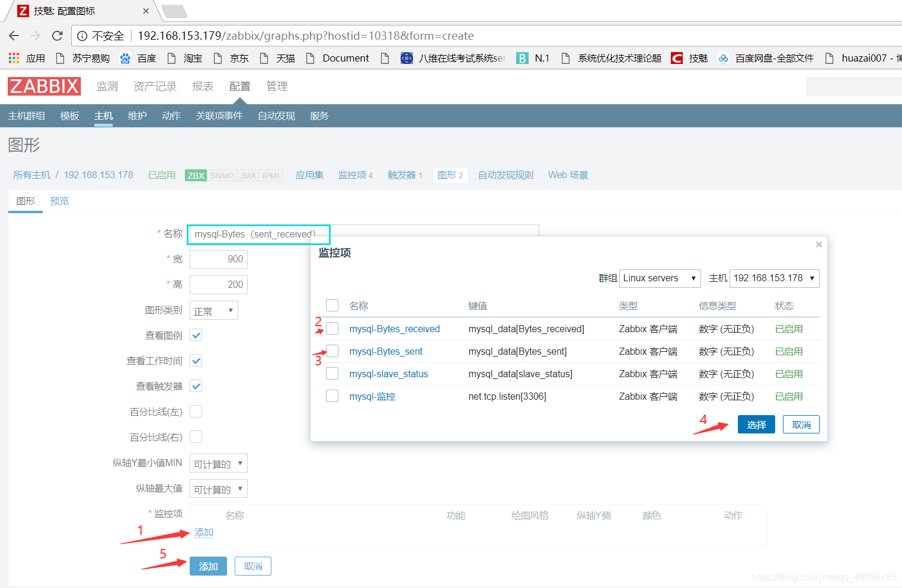The image size is (902, 588).
Task: Close the 监控项 popup dialog
Action: point(819,245)
